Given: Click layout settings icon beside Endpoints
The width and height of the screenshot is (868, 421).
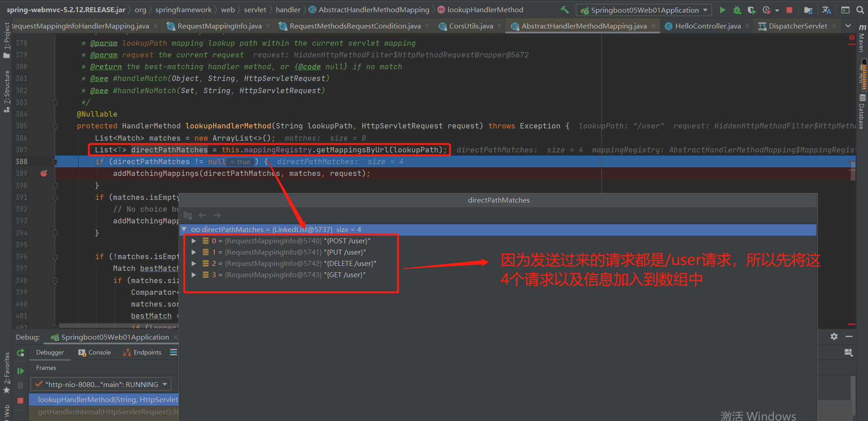Looking at the screenshot, I should tap(174, 352).
